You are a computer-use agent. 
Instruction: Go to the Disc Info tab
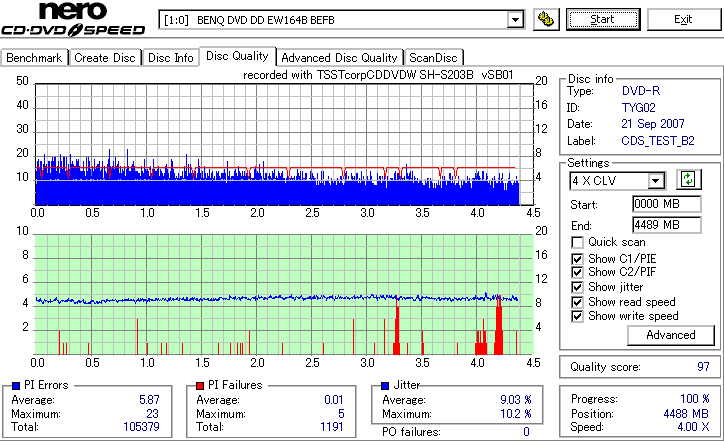(x=170, y=58)
